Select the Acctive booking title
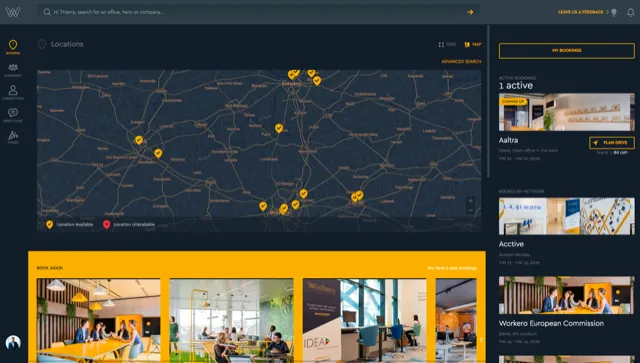Image resolution: width=640 pixels, height=363 pixels. (x=511, y=244)
